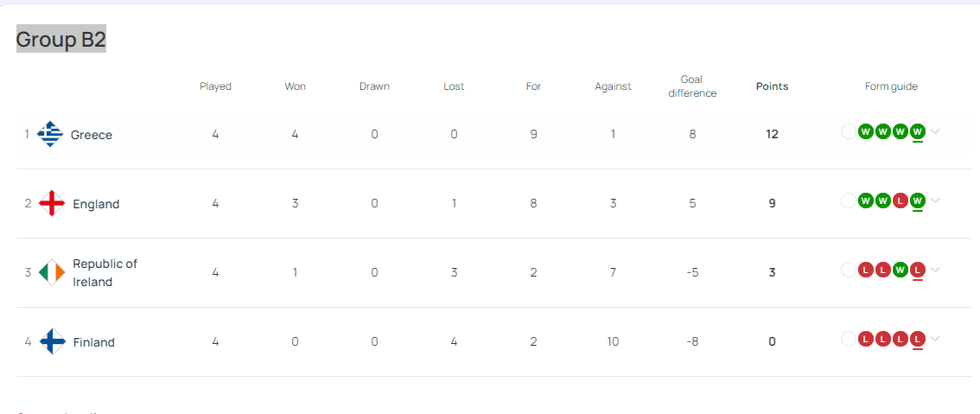This screenshot has width=980, height=414.
Task: Click the Group B2 heading
Action: (60, 39)
